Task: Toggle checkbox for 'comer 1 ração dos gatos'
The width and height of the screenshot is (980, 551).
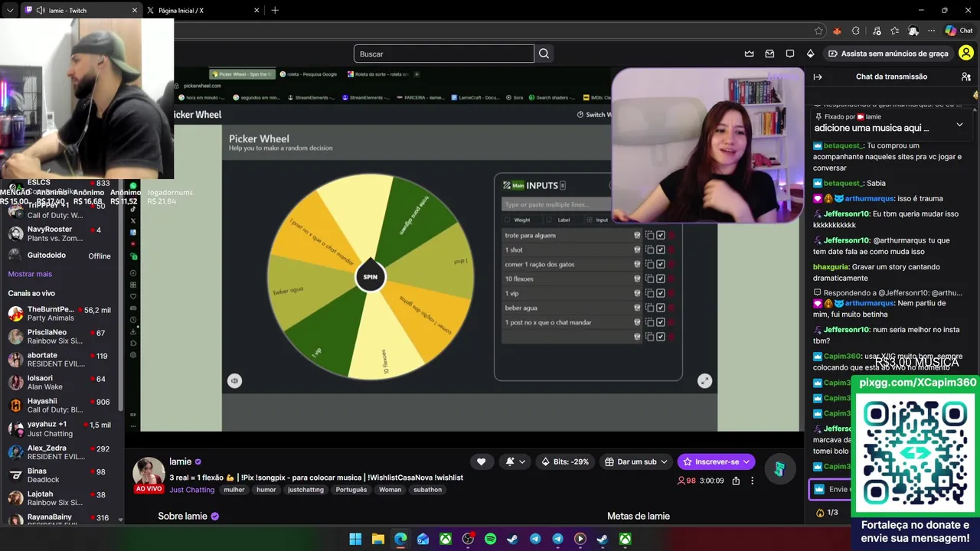Action: pyautogui.click(x=661, y=264)
